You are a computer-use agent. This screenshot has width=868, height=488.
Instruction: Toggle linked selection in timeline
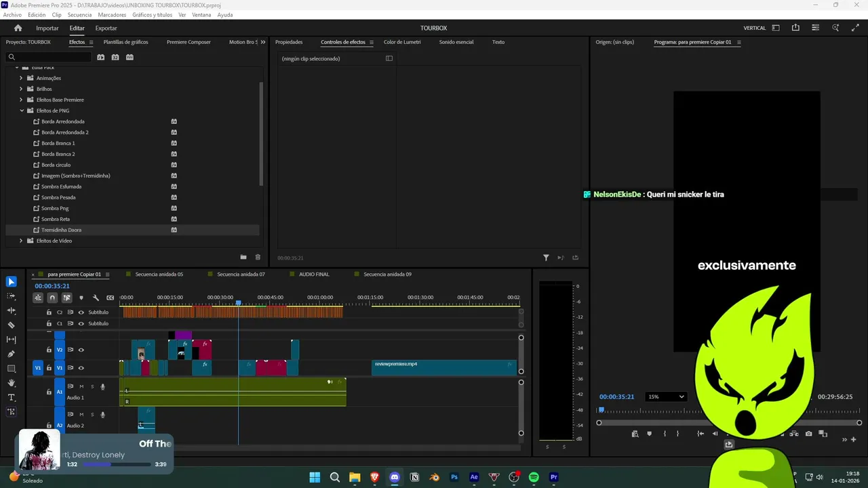point(66,298)
